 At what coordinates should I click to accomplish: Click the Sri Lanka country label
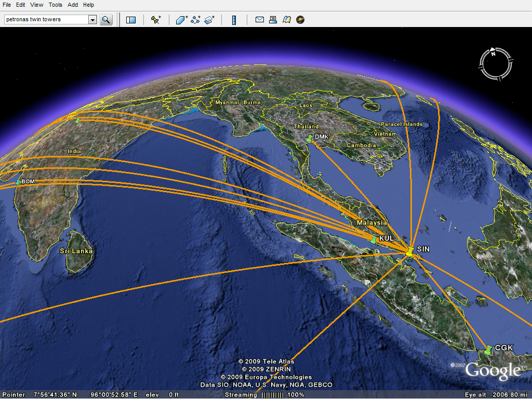(x=76, y=251)
